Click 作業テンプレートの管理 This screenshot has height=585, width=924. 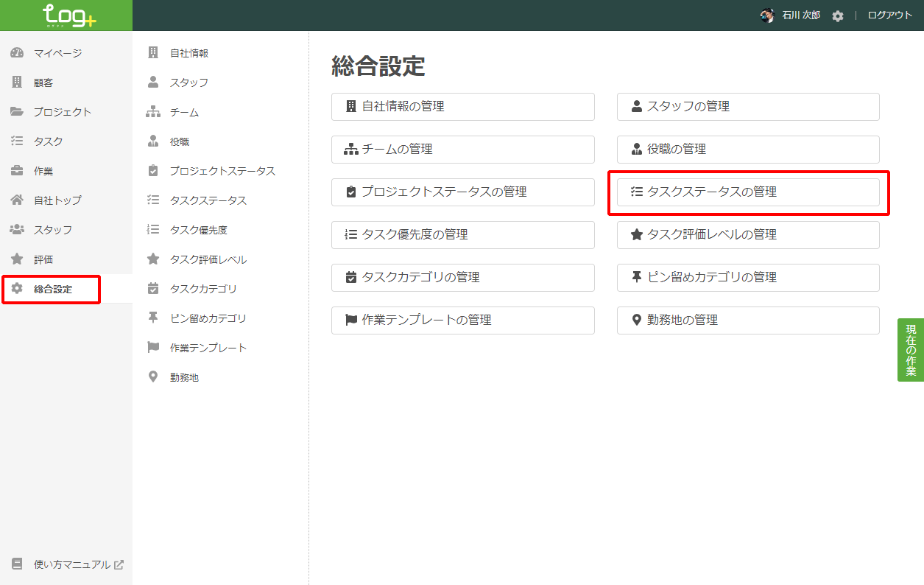pyautogui.click(x=462, y=320)
